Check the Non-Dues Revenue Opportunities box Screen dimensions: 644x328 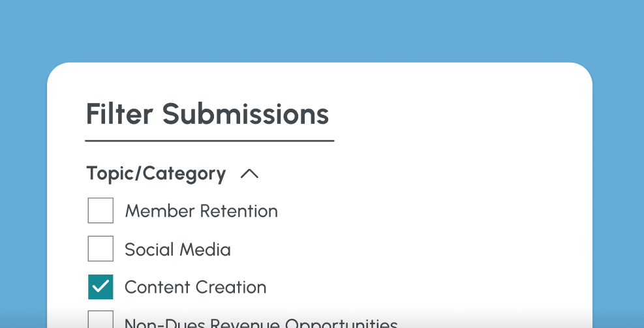pyautogui.click(x=100, y=321)
